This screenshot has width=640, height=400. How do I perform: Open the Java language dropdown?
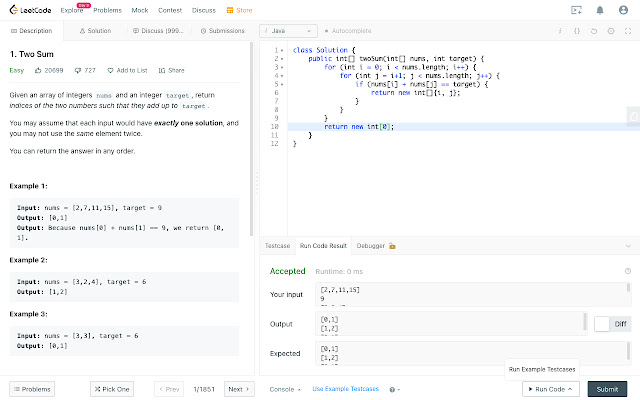tap(288, 31)
